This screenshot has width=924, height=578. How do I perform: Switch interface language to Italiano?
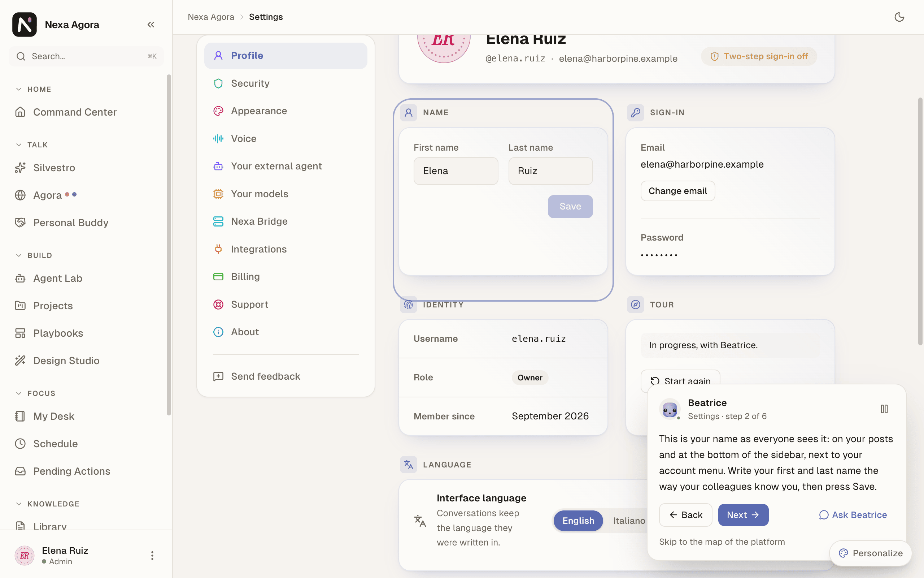pos(629,521)
